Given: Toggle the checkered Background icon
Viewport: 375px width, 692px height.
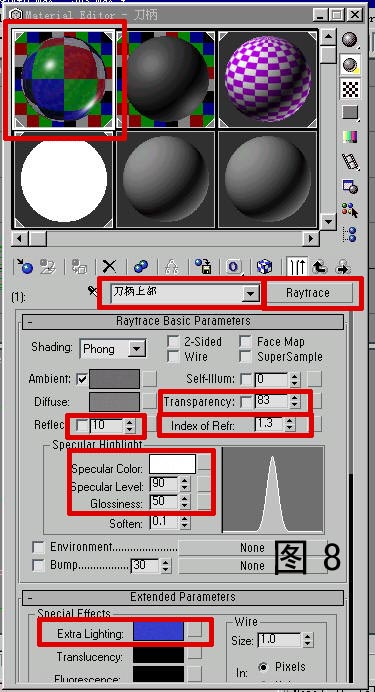Looking at the screenshot, I should (350, 89).
